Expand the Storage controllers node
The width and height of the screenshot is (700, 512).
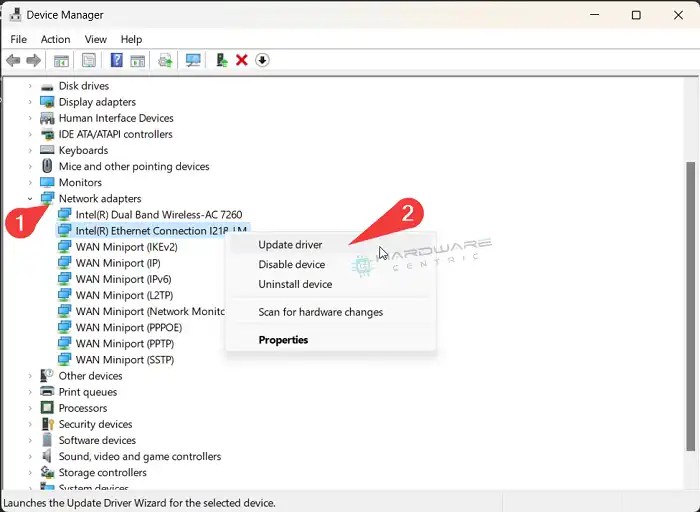30,472
